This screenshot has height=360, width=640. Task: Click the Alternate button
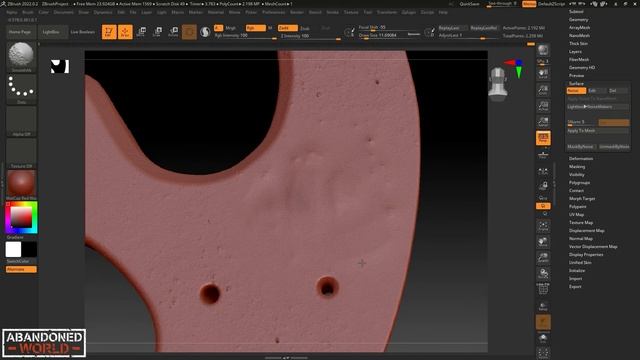[x=21, y=269]
